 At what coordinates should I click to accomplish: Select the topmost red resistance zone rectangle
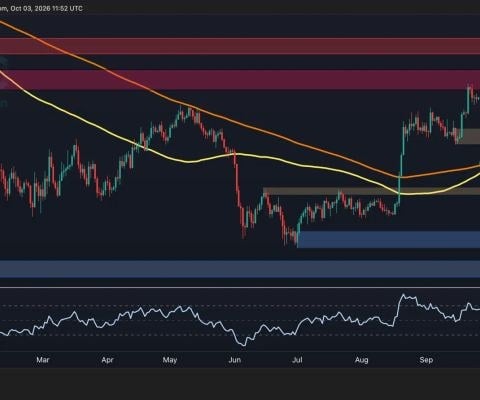(240, 46)
